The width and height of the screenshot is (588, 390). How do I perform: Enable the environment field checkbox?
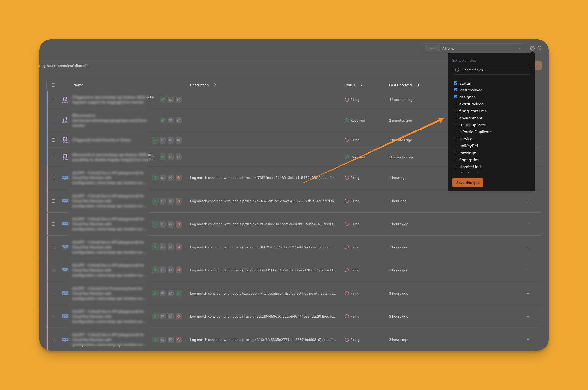pyautogui.click(x=456, y=118)
